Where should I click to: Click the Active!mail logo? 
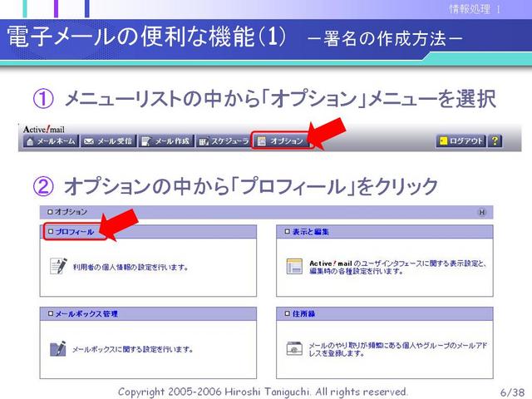click(44, 130)
